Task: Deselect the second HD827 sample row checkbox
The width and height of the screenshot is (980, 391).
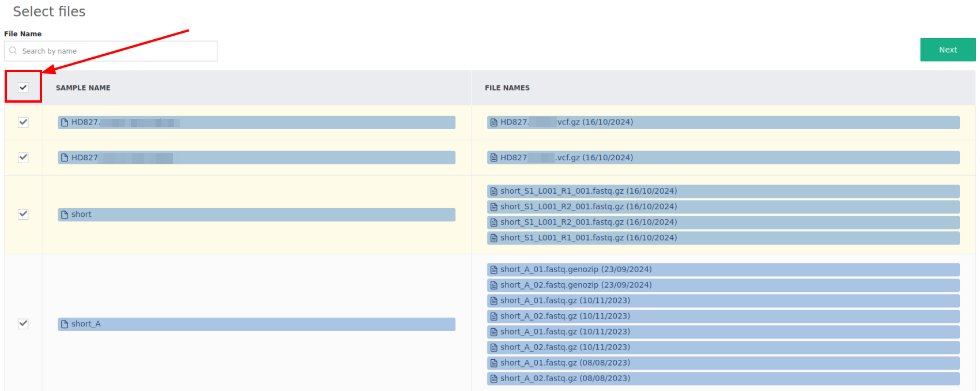Action: 23,157
